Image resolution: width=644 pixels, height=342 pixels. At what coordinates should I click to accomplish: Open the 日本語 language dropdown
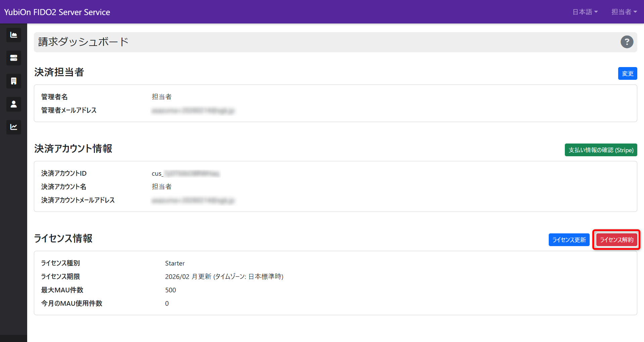coord(585,12)
